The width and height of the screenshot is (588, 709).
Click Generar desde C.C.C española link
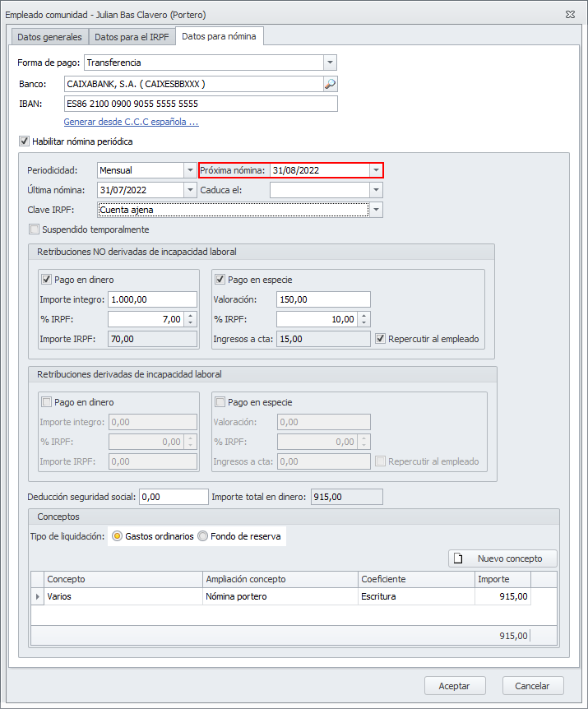131,122
